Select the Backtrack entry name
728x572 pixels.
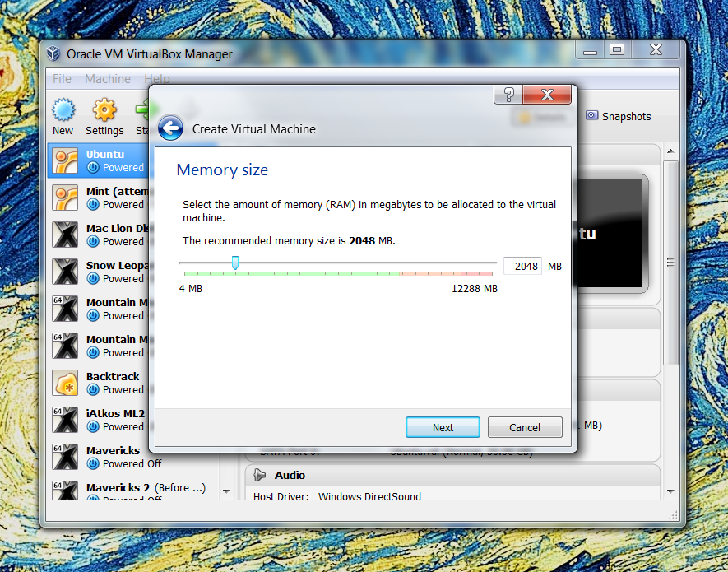pos(113,376)
